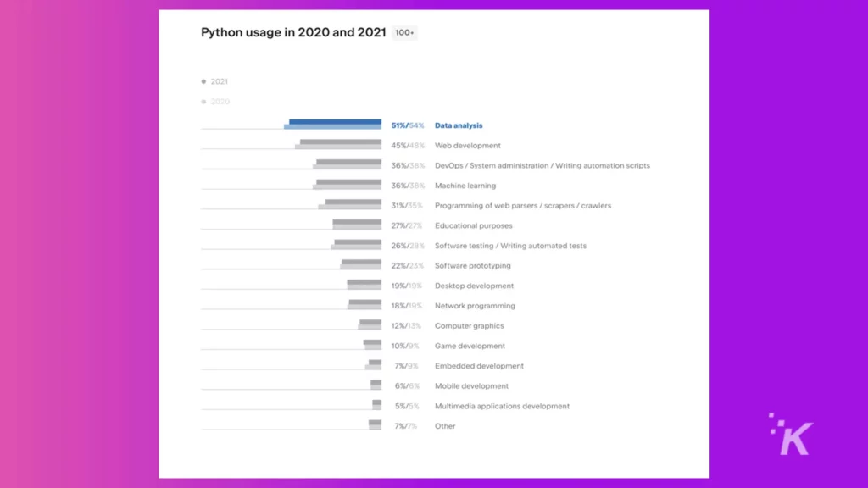Viewport: 868px width, 488px height.
Task: Click the 10%/9% value
Action: (405, 346)
